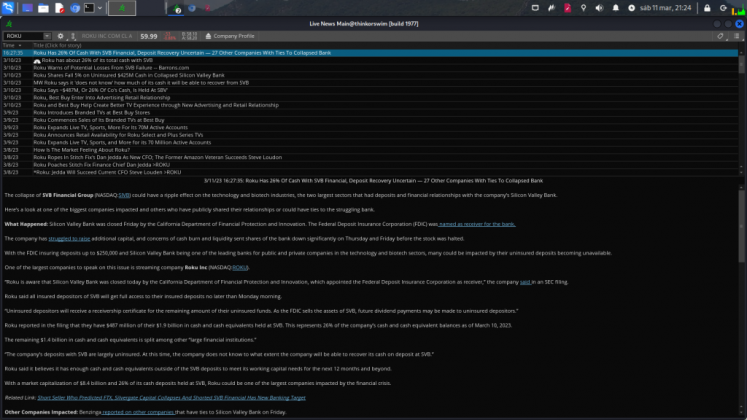Open the 'reported on other companies' link

138,412
